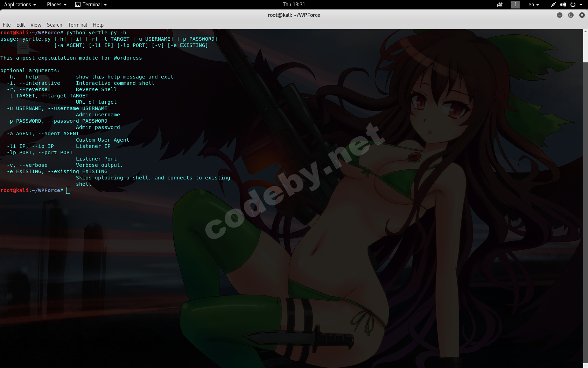Screen dimensions: 588x368
Task: Open the Edit menu
Action: 21,25
